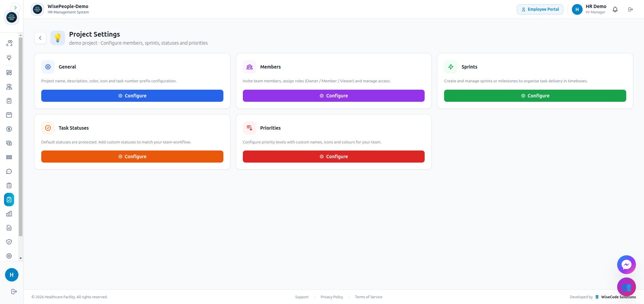The height and width of the screenshot is (304, 644).
Task: Open the calendar icon in sidebar
Action: (9, 115)
